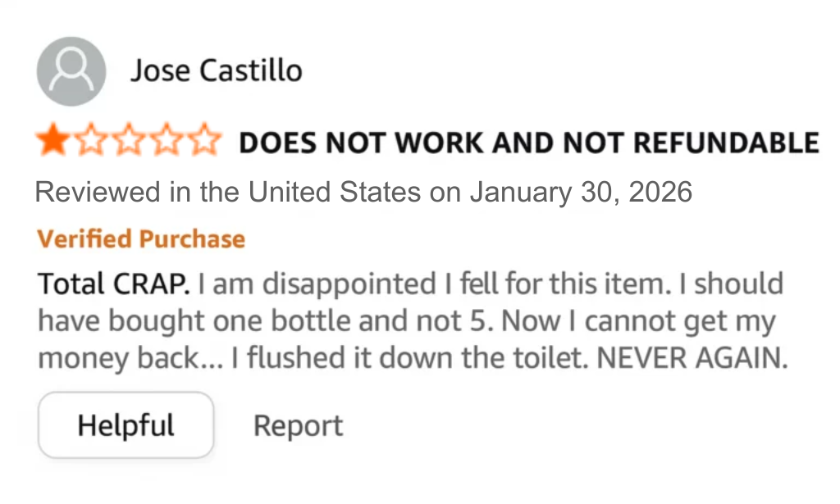This screenshot has height=504, width=840.
Task: Click the Verified Purchase label
Action: [141, 239]
